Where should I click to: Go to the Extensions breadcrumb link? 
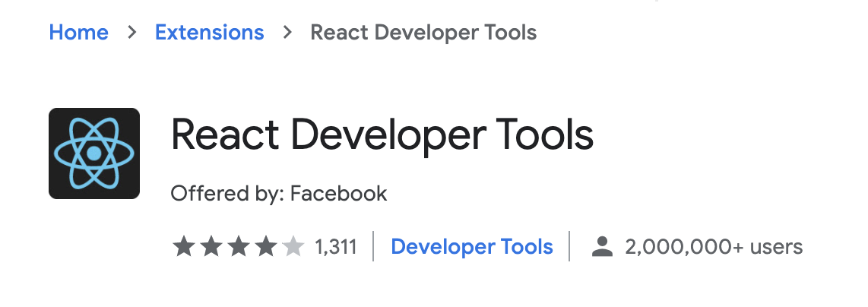(209, 32)
